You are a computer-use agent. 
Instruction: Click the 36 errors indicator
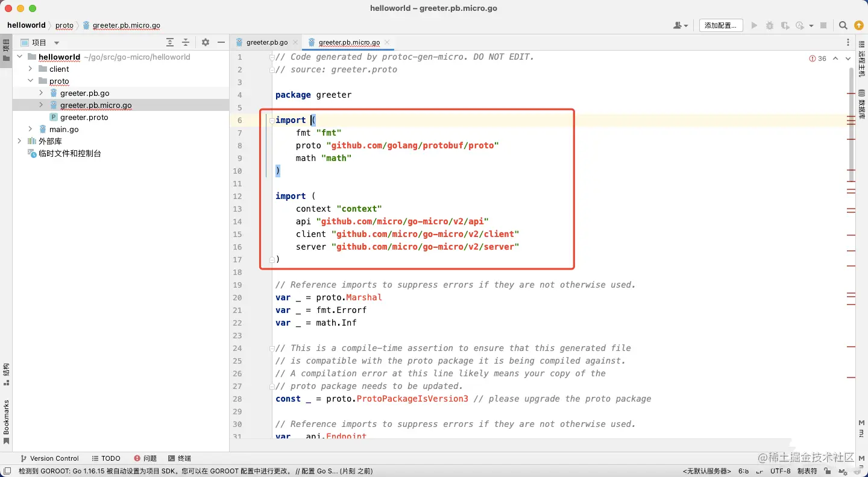coord(818,58)
